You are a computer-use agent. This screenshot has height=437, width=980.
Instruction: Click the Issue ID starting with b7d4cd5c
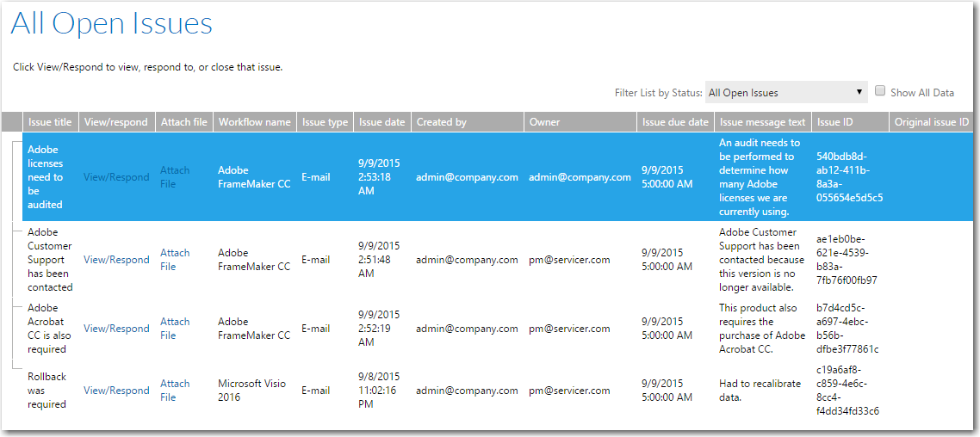click(x=847, y=329)
